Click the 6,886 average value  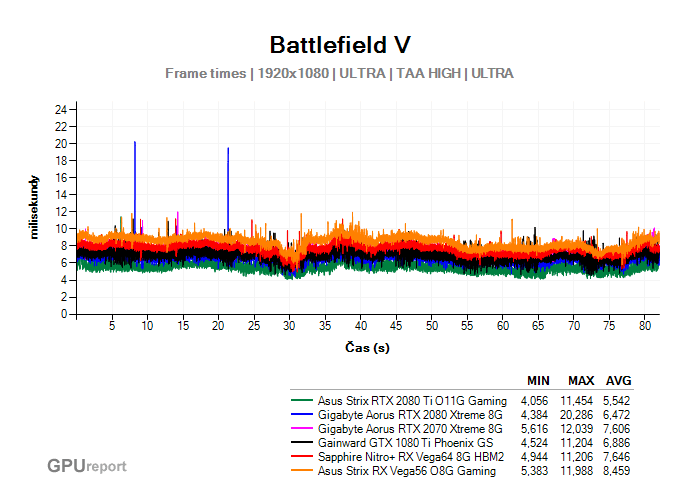tap(616, 443)
